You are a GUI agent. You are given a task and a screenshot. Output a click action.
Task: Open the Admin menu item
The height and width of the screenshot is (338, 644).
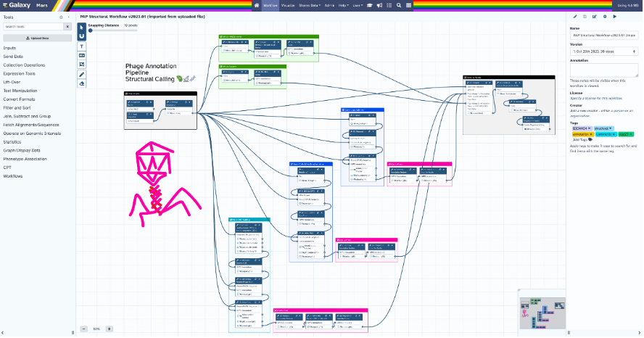tap(329, 5)
